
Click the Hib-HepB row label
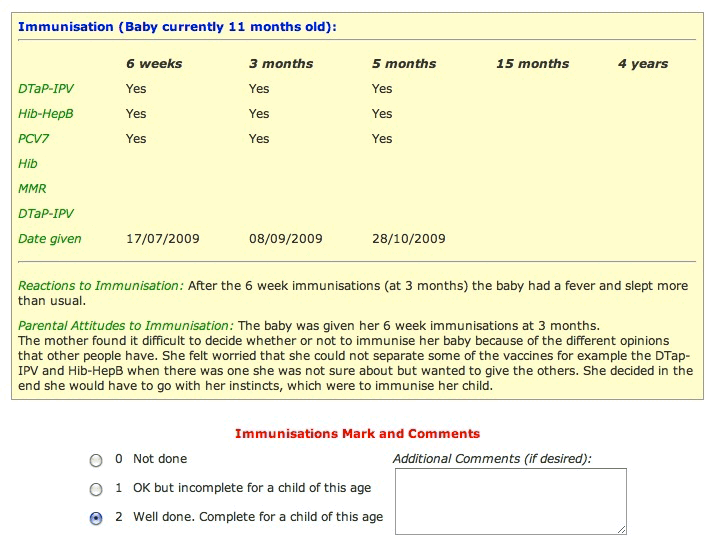(x=45, y=114)
